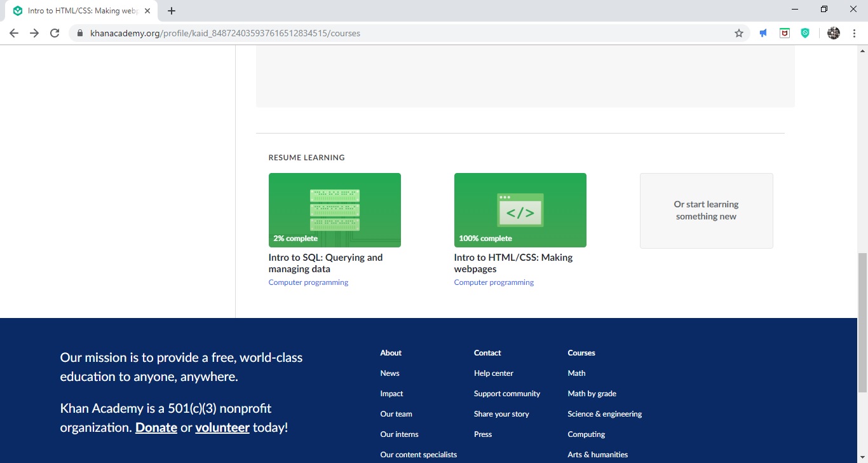
Task: Click the lock icon in address bar
Action: coord(80,33)
